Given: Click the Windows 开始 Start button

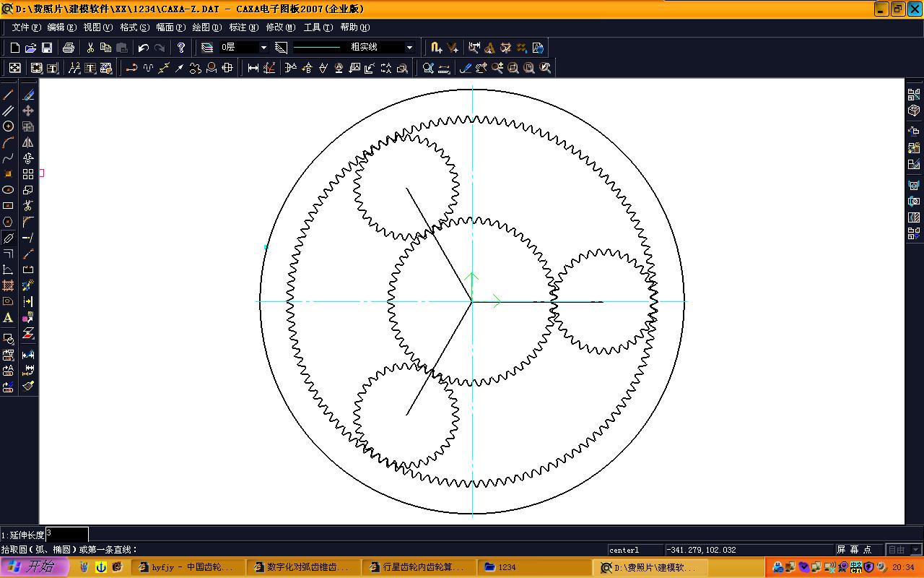Looking at the screenshot, I should point(35,567).
